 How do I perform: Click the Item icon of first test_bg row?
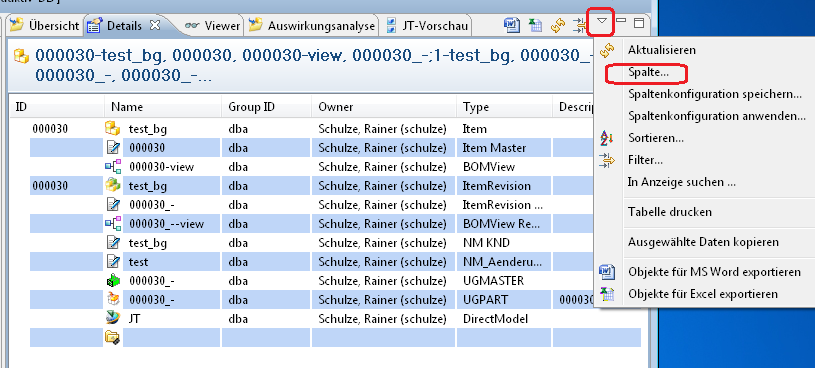(112, 128)
